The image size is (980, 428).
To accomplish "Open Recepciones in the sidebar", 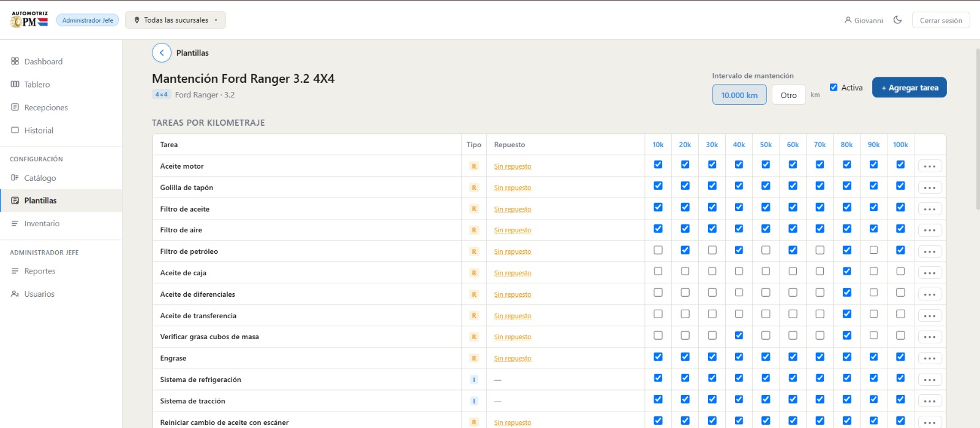I will [61, 107].
